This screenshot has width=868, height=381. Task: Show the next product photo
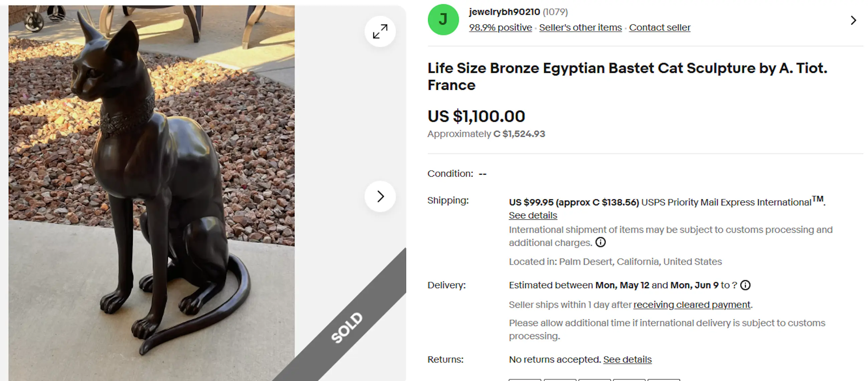point(380,196)
